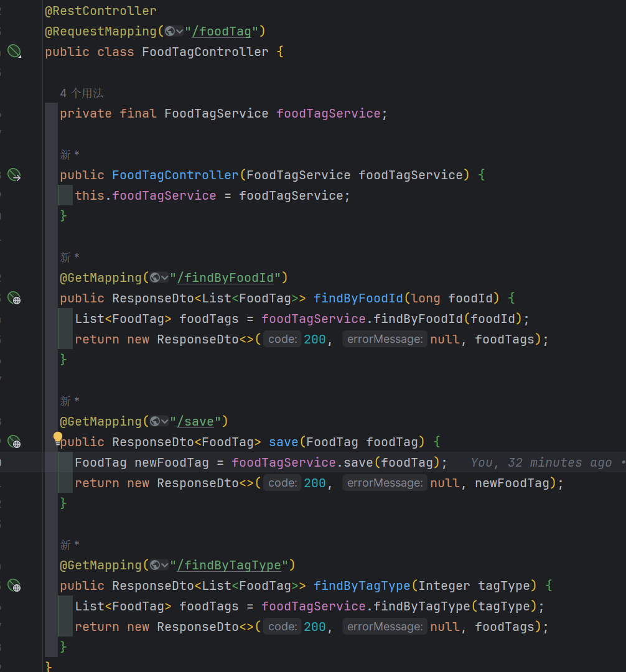Place the cursor on the FoodTagController class name in its declaration
Screen dimensions: 626x672
(x=205, y=52)
